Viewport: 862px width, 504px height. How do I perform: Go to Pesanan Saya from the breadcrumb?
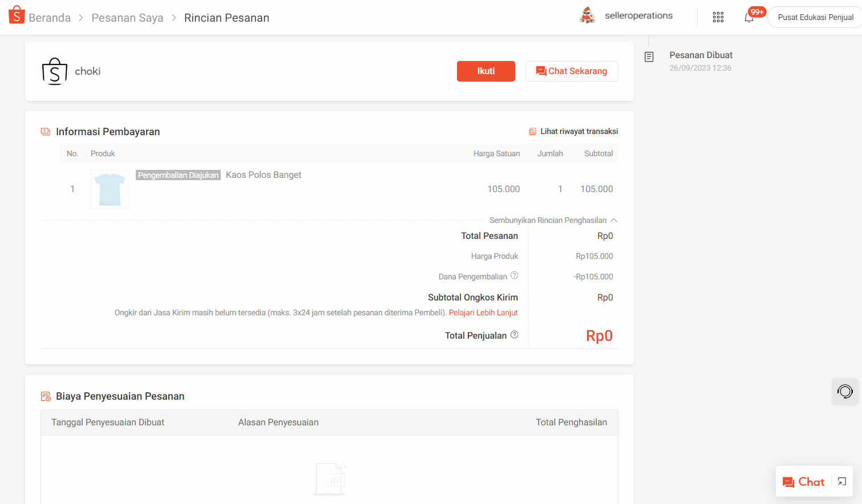pos(127,18)
